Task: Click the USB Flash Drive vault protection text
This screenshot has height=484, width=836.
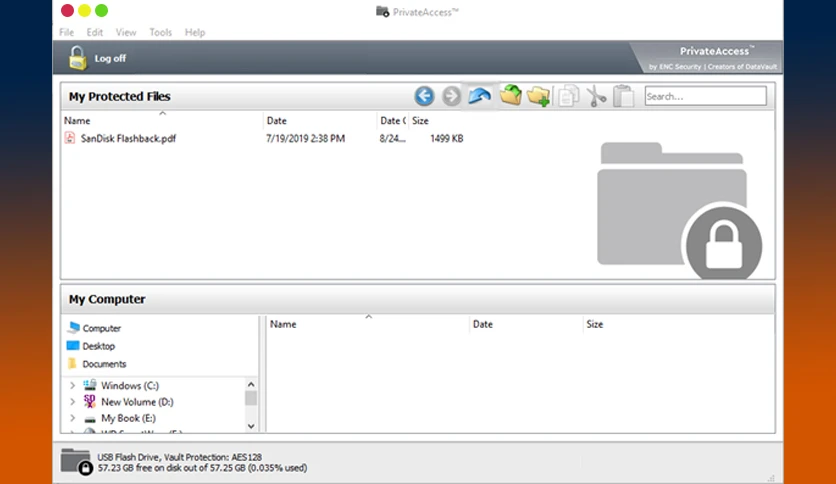Action: 180,457
